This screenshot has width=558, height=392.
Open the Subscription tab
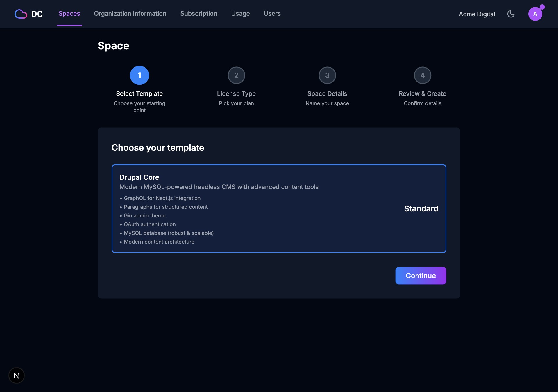(x=198, y=14)
